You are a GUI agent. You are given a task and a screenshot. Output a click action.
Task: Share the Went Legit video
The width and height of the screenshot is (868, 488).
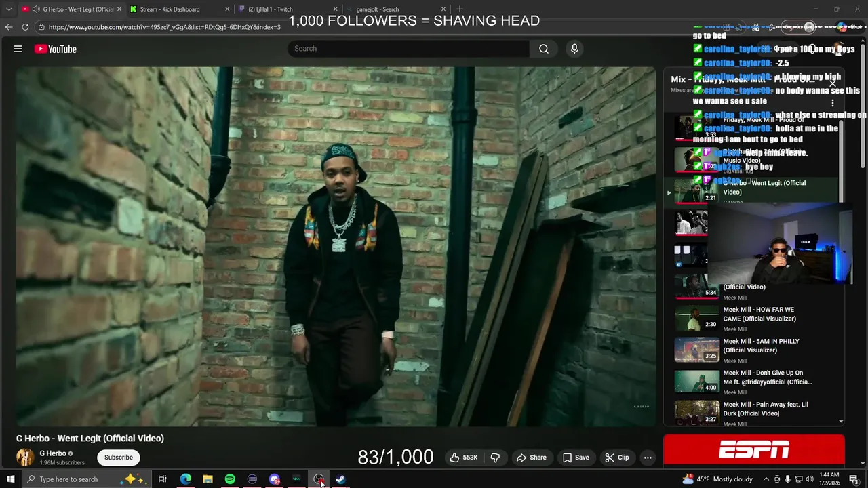click(x=532, y=457)
